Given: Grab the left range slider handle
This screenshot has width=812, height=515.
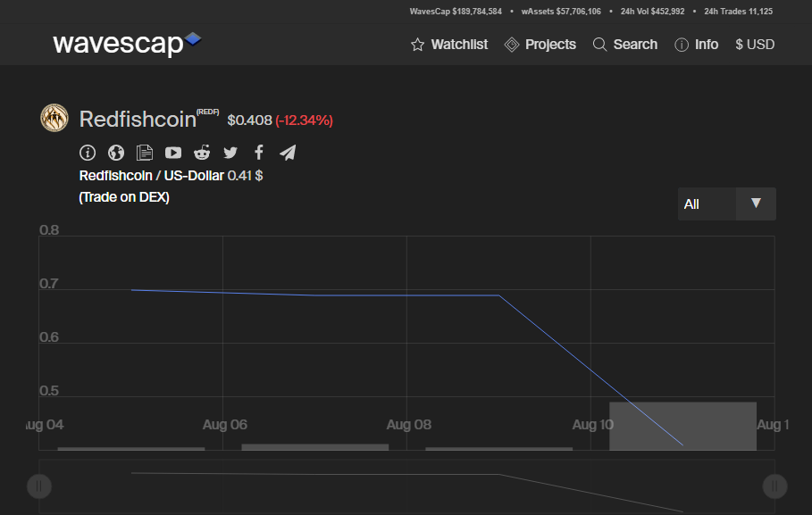Looking at the screenshot, I should 38,486.
